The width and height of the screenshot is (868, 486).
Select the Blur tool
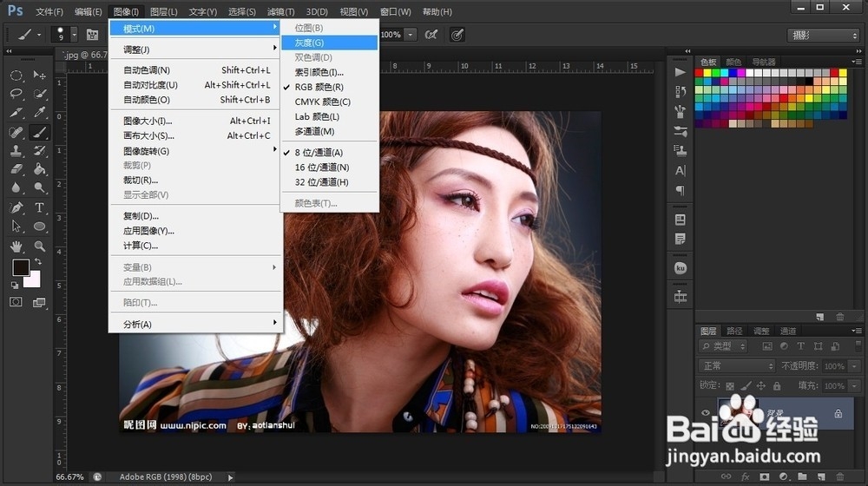click(x=16, y=187)
